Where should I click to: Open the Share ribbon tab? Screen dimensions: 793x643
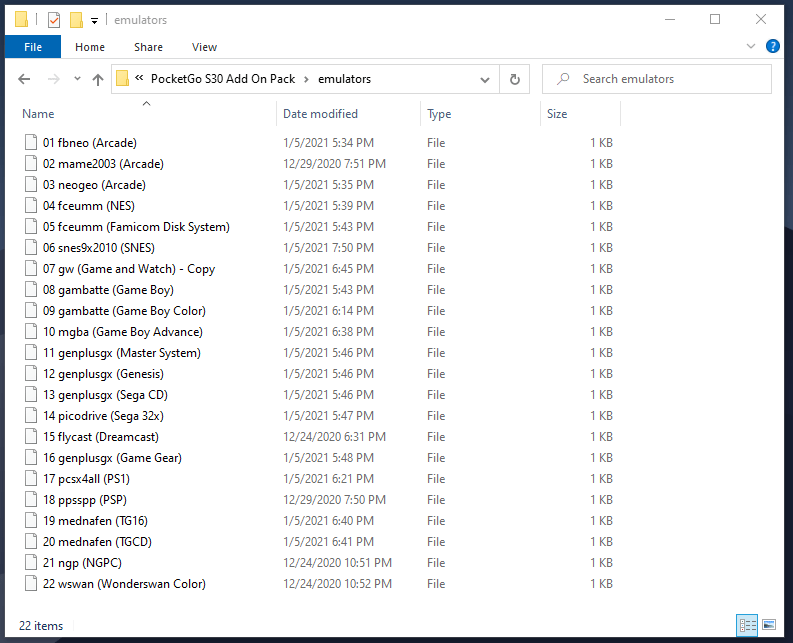pos(148,46)
